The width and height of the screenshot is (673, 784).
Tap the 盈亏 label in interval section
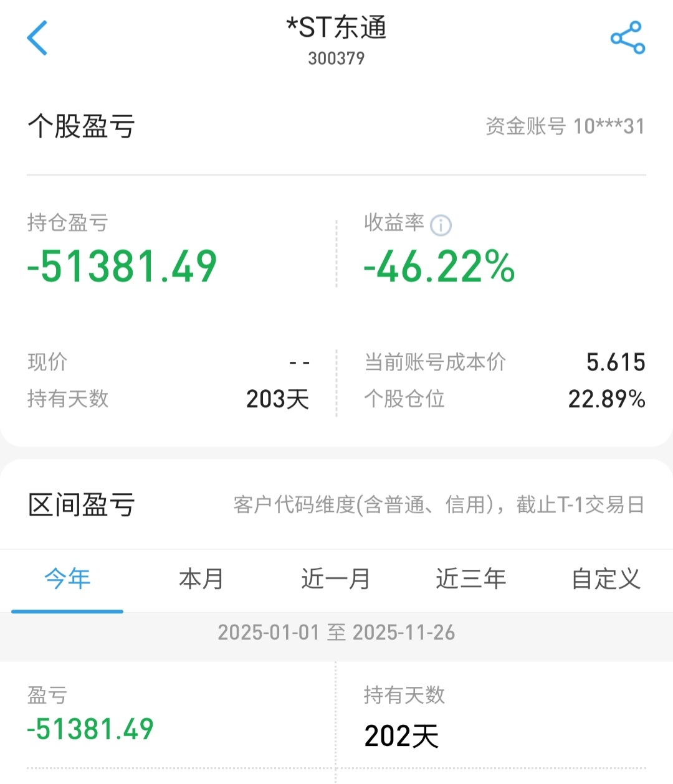pos(47,695)
